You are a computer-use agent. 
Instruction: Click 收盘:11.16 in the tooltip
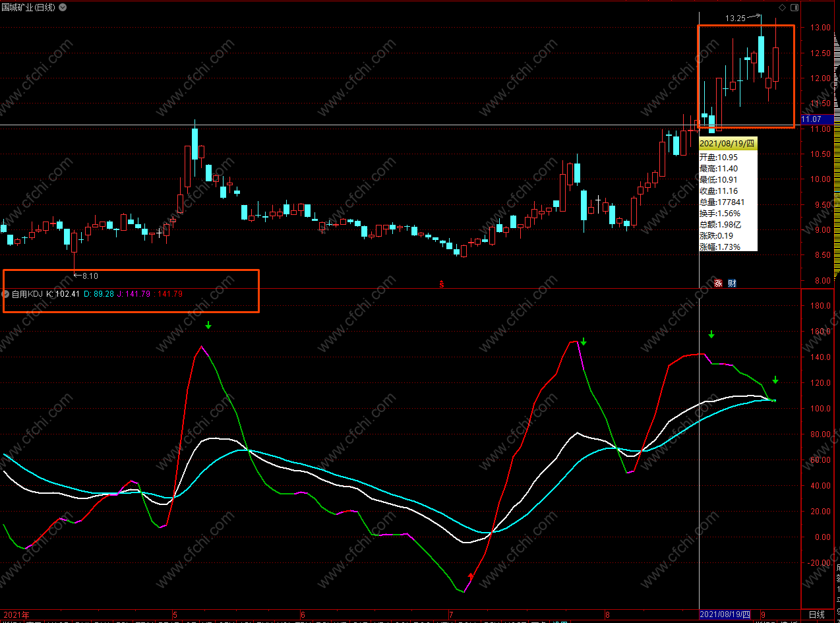tap(719, 191)
